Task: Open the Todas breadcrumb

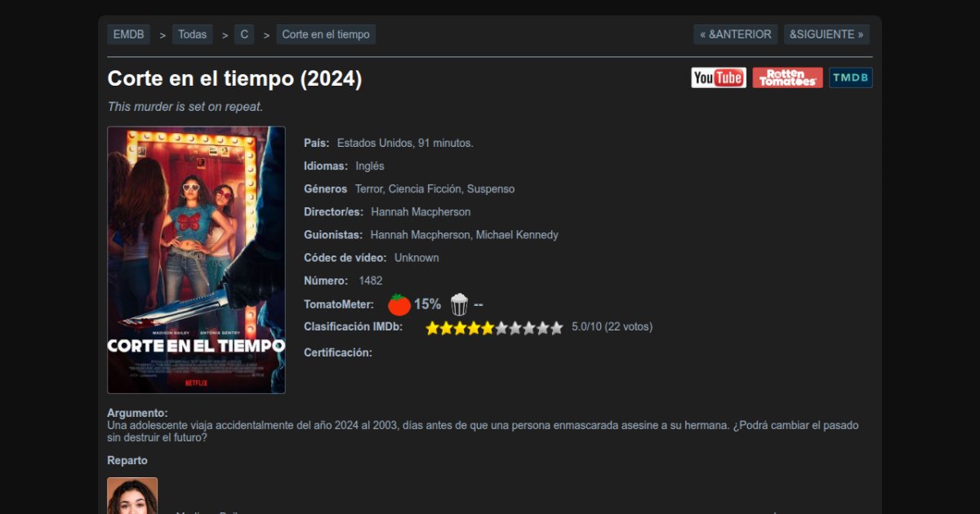Action: pyautogui.click(x=193, y=34)
